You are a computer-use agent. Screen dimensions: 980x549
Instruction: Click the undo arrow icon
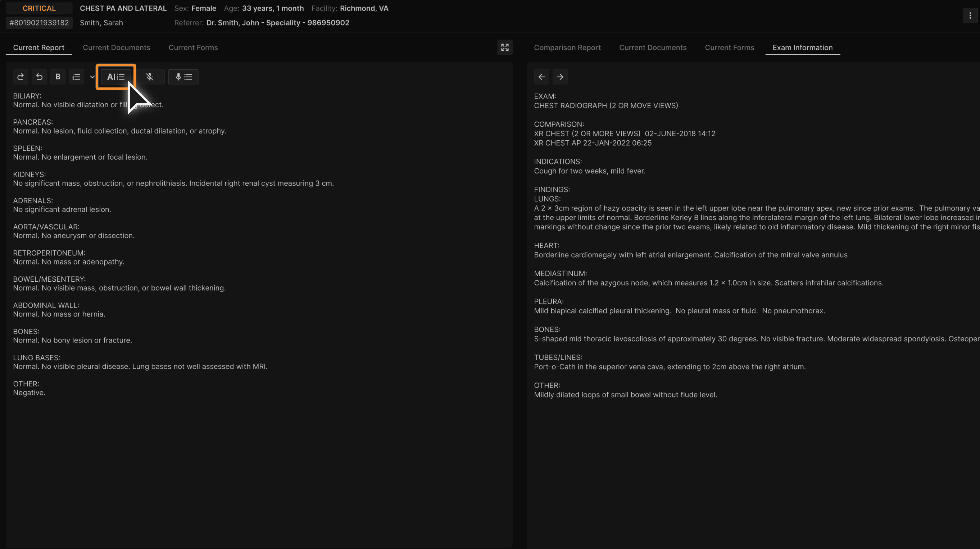[x=39, y=77]
